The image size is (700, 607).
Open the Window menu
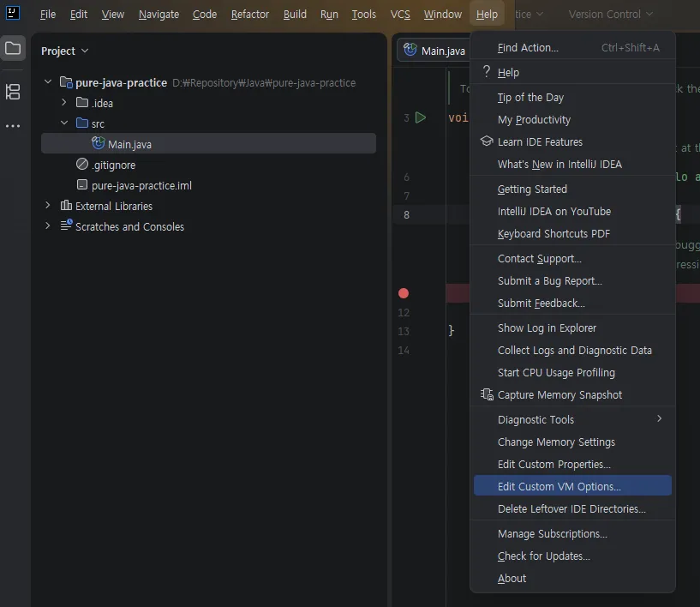[x=442, y=15]
